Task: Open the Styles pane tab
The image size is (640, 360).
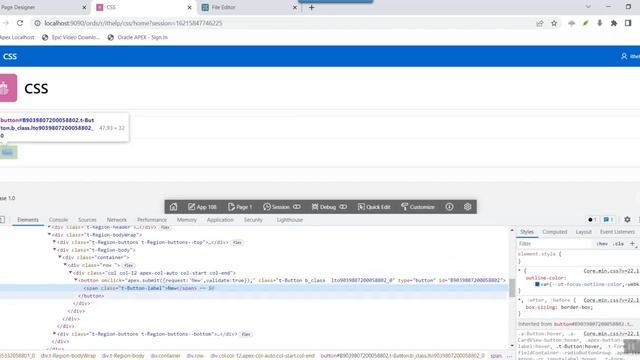Action: click(527, 232)
